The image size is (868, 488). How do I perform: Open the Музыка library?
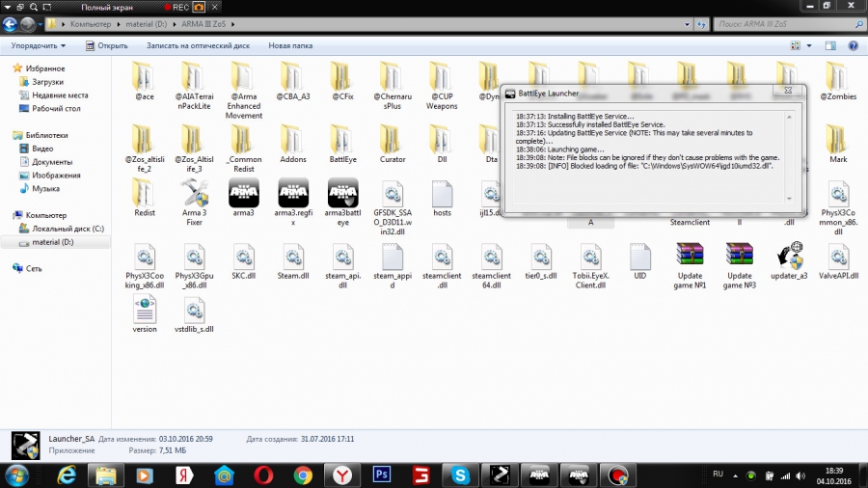pyautogui.click(x=45, y=188)
